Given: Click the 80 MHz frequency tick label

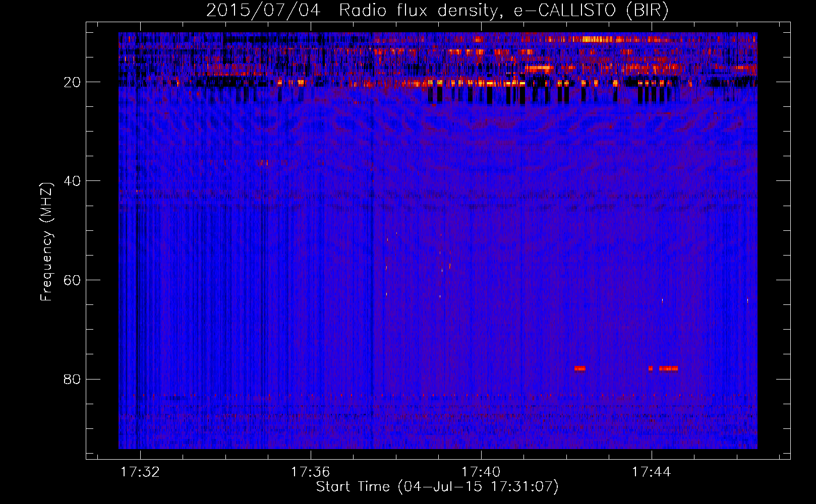Looking at the screenshot, I should click(x=72, y=379).
